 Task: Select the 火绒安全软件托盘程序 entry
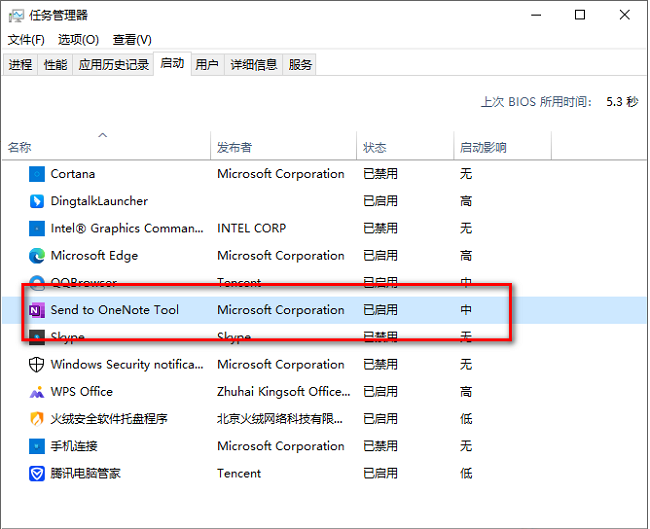[x=109, y=419]
